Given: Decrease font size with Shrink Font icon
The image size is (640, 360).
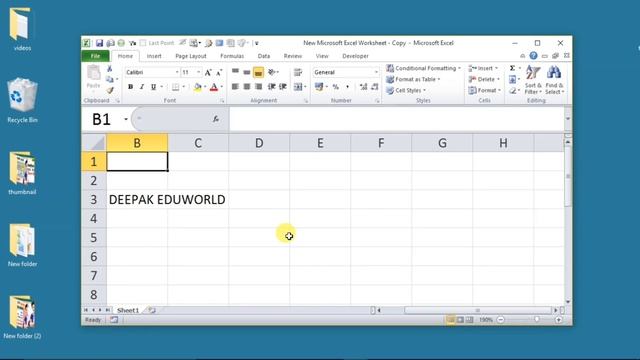Looking at the screenshot, I should 219,72.
